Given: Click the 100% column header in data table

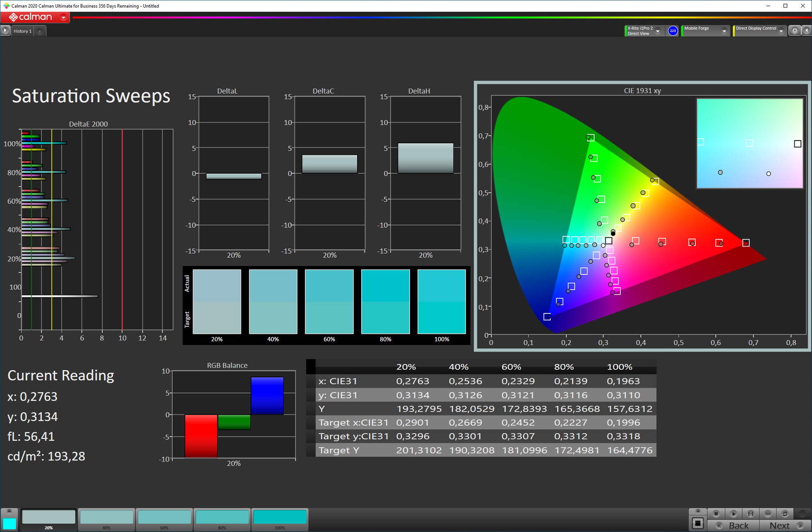Looking at the screenshot, I should pyautogui.click(x=619, y=367).
